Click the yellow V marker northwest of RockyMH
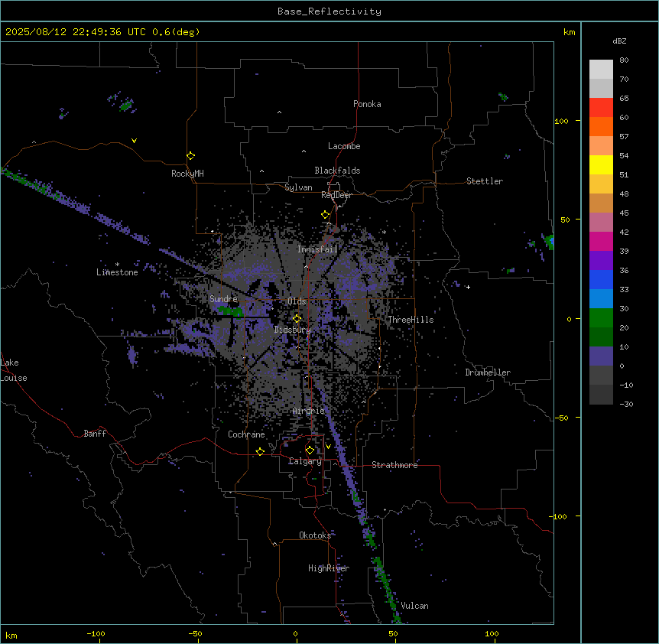Image resolution: width=659 pixels, height=644 pixels. (x=134, y=141)
